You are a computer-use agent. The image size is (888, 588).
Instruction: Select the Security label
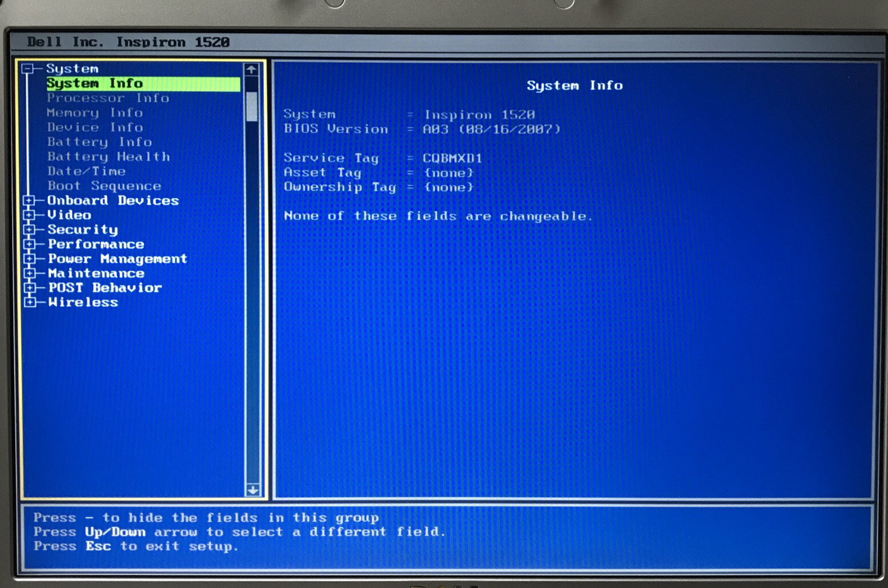coord(83,229)
